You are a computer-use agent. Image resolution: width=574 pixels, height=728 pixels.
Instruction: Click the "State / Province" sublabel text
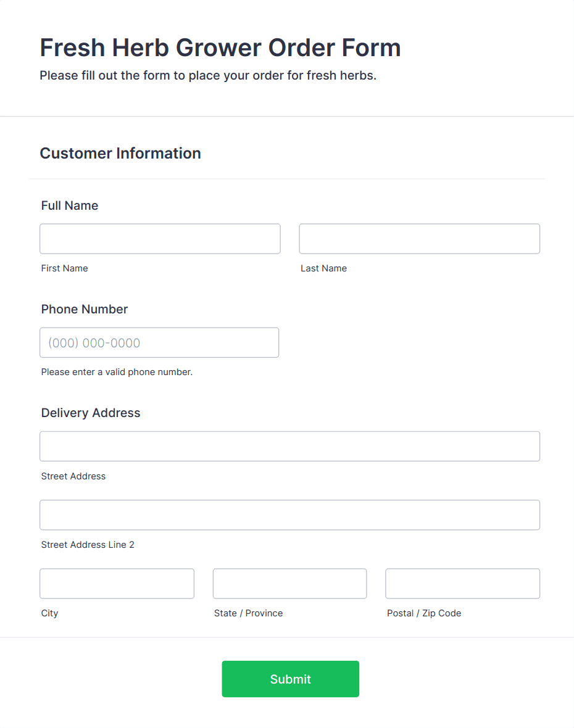coord(248,613)
